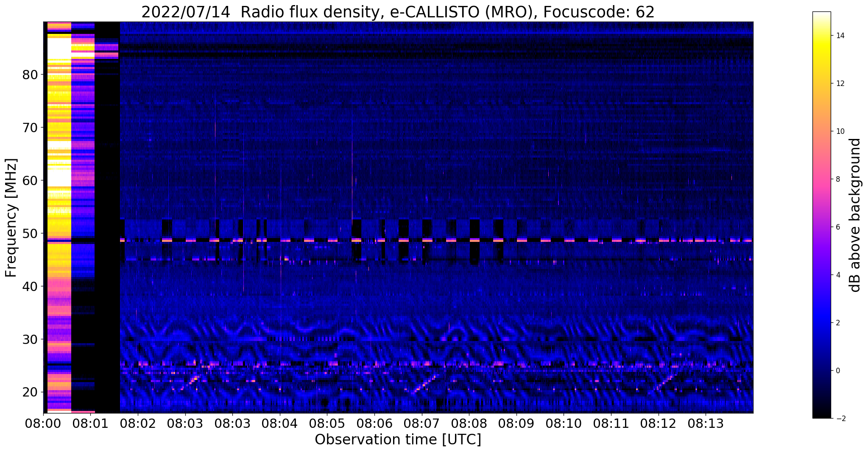
Task: Select the "Frequency [MHz]" y-axis label
Action: [11, 218]
